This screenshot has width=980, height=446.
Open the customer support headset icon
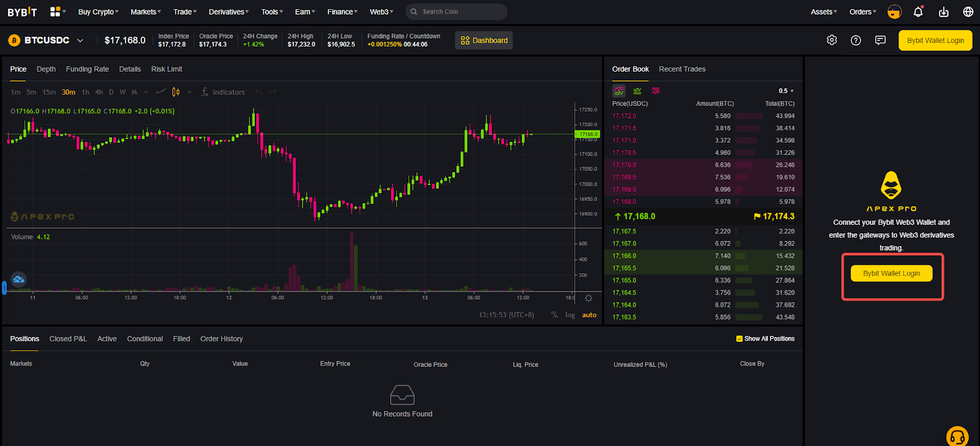point(957,437)
